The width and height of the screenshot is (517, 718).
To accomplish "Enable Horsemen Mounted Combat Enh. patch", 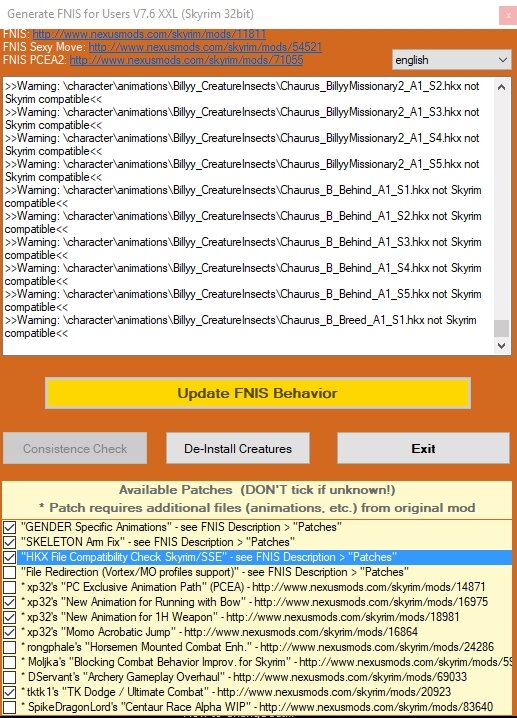I will (10, 647).
